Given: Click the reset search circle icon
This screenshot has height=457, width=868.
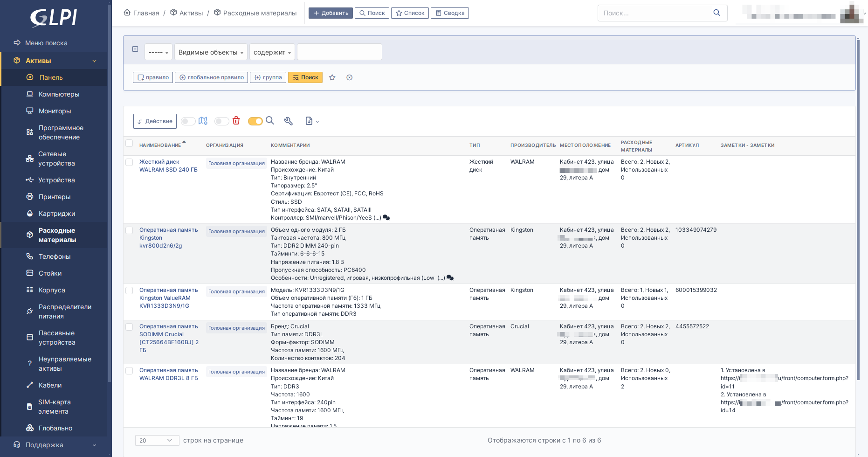Looking at the screenshot, I should point(350,77).
